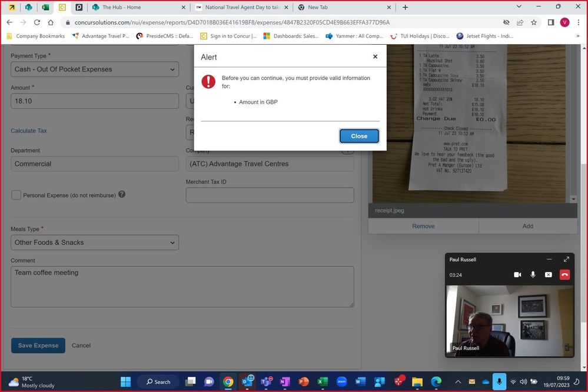Click the browser home icon
588x392 pixels.
coord(51,22)
